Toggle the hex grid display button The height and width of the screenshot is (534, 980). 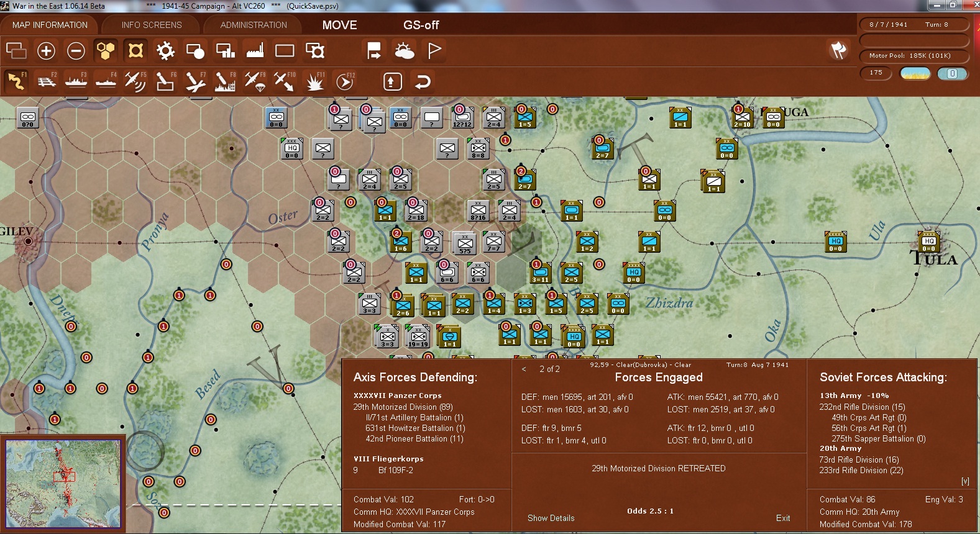(x=106, y=50)
